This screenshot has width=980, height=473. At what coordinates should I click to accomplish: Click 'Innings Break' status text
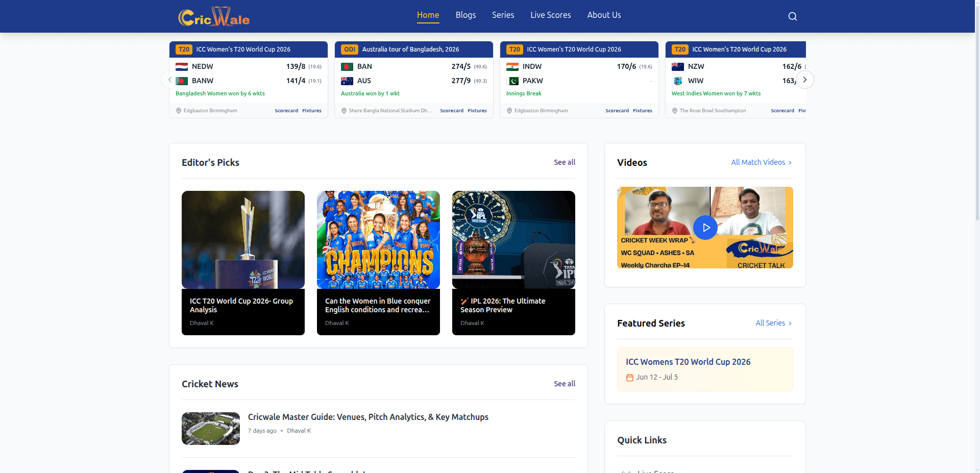click(524, 94)
